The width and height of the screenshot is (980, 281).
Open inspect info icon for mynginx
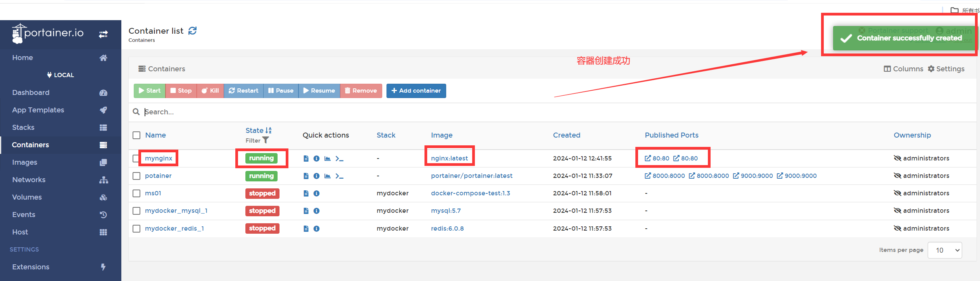click(x=316, y=159)
